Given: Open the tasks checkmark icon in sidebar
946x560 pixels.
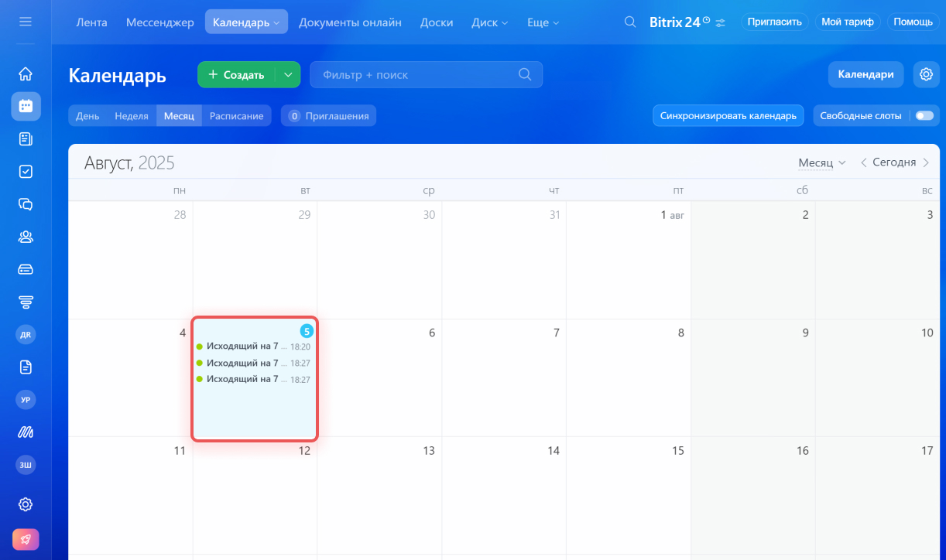Looking at the screenshot, I should point(26,172).
